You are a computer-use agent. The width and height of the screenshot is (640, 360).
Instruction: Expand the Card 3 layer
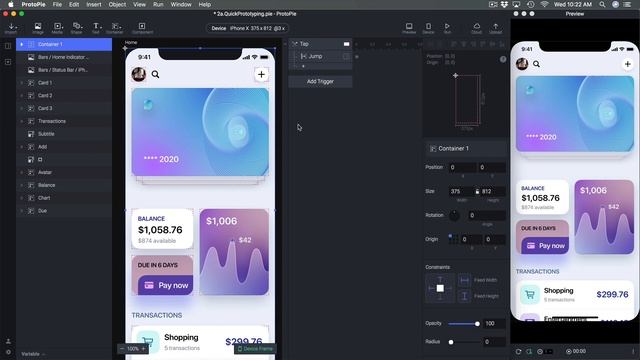(22, 108)
